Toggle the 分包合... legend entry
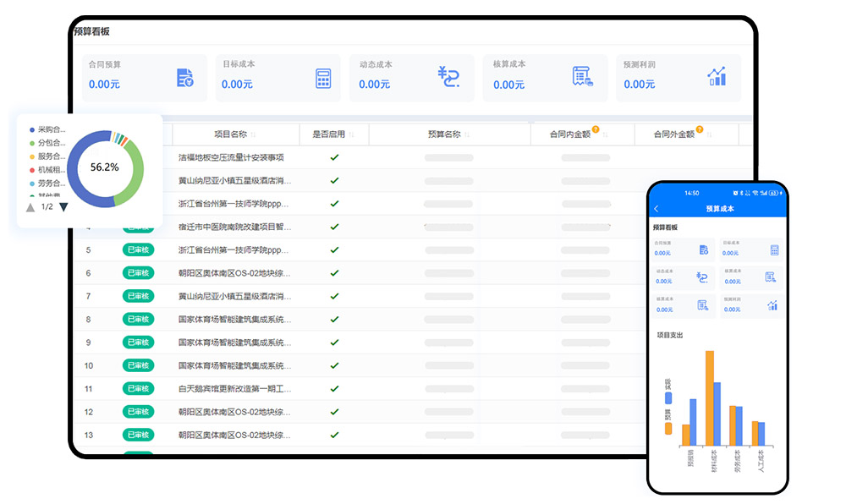The image size is (846, 504). (47, 143)
